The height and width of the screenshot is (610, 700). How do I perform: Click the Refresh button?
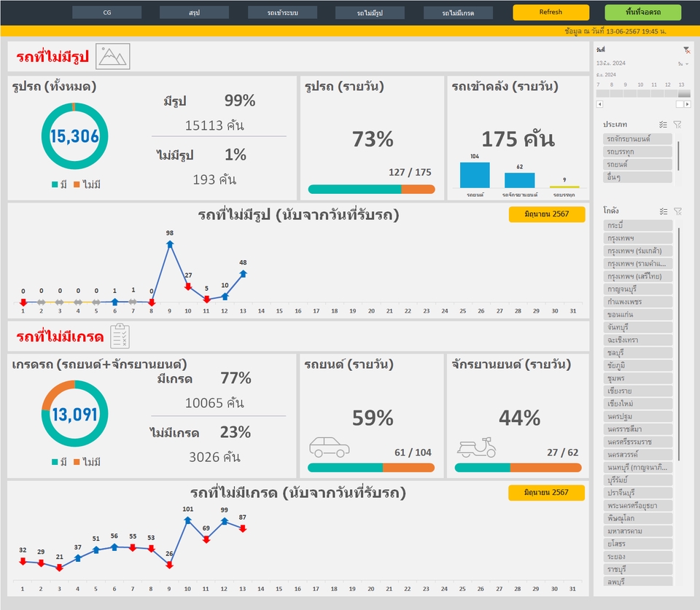click(x=551, y=12)
